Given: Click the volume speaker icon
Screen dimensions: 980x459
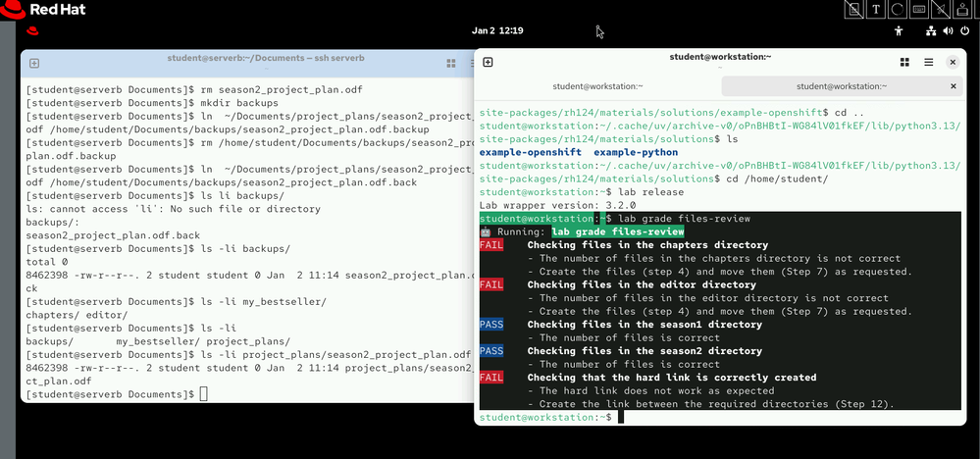Looking at the screenshot, I should click(948, 30).
